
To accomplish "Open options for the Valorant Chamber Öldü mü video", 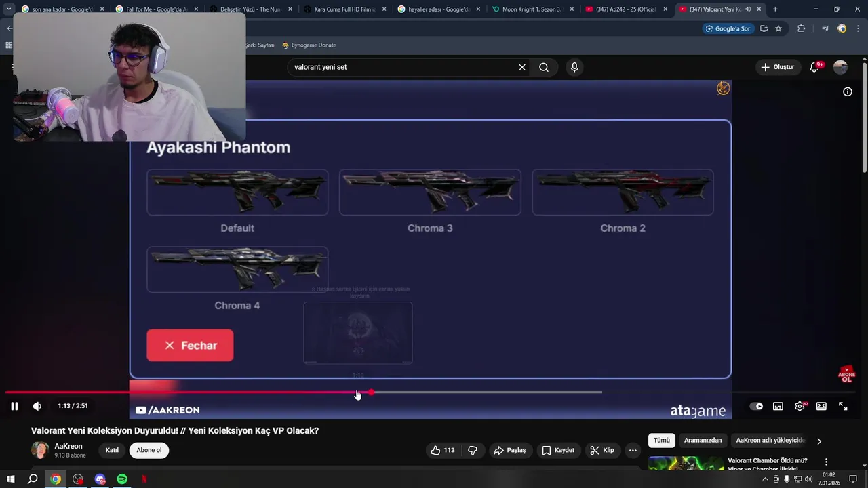I will click(826, 462).
